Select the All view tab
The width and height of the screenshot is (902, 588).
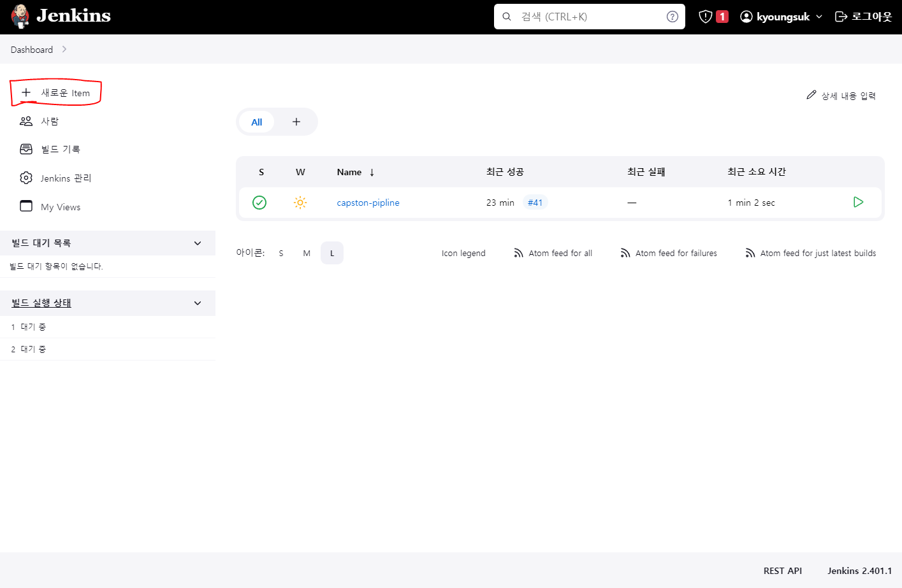257,122
